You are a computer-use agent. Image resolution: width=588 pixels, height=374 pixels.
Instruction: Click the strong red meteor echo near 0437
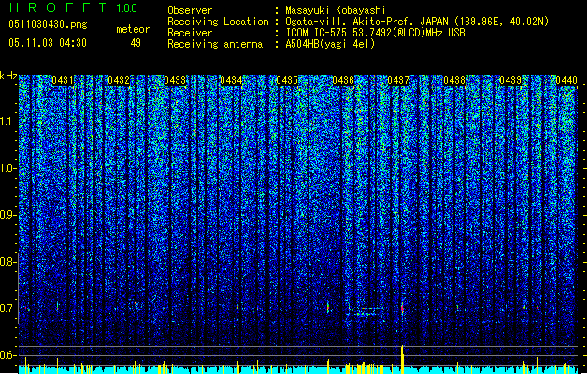(x=402, y=309)
